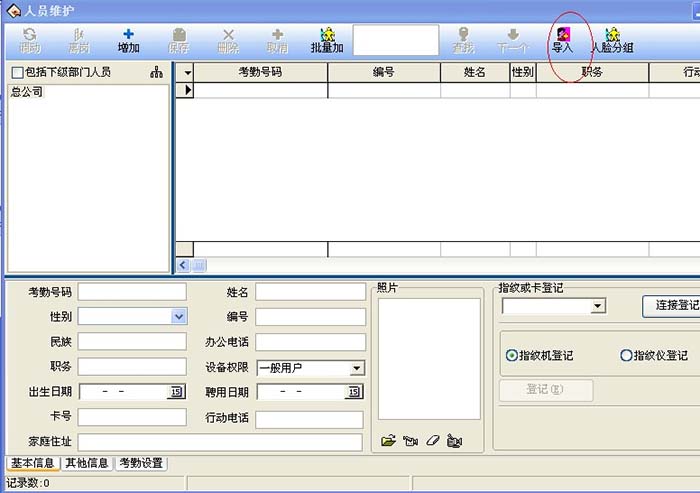The height and width of the screenshot is (493, 700).
Task: Click the 取消 cancel toolbar icon
Action: pyautogui.click(x=277, y=41)
